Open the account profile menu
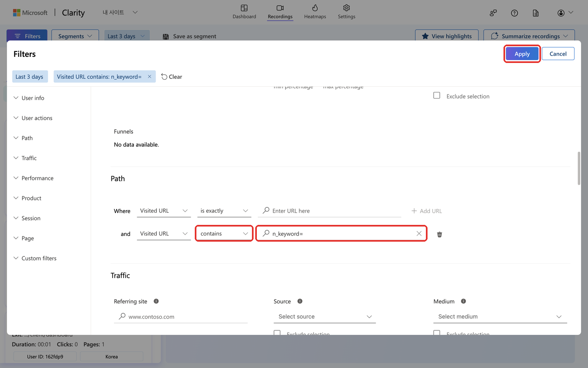588x368 pixels. coord(565,13)
